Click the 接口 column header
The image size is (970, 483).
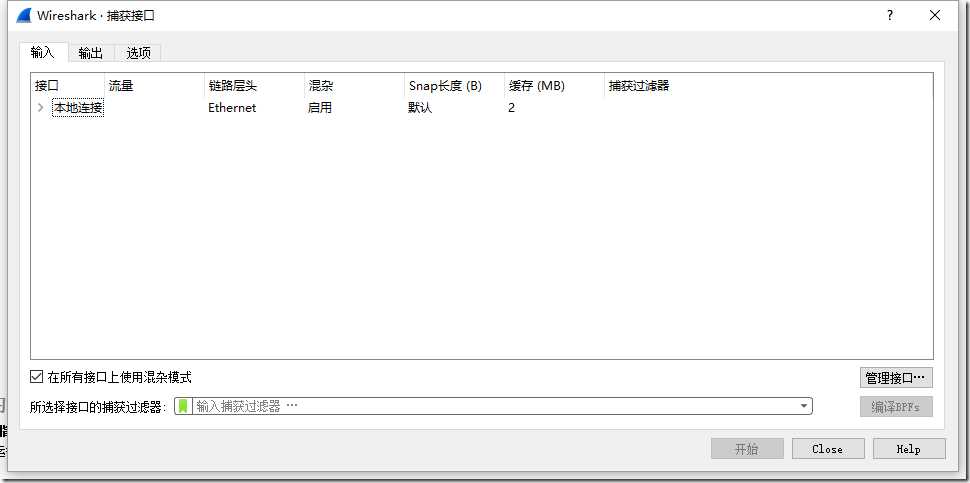(x=67, y=86)
